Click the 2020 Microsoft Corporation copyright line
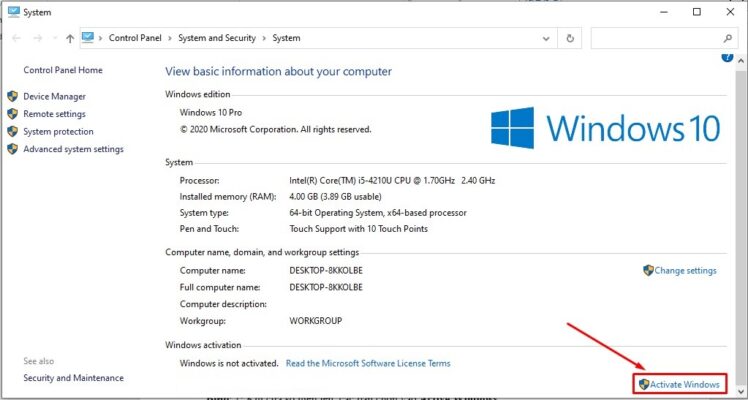The image size is (748, 400). point(275,129)
